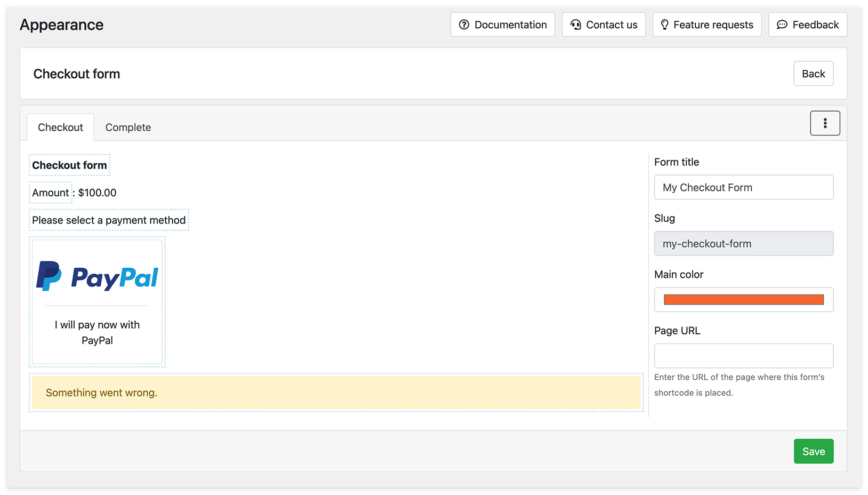Save the checkout form
The height and width of the screenshot is (495, 868).
pos(813,451)
